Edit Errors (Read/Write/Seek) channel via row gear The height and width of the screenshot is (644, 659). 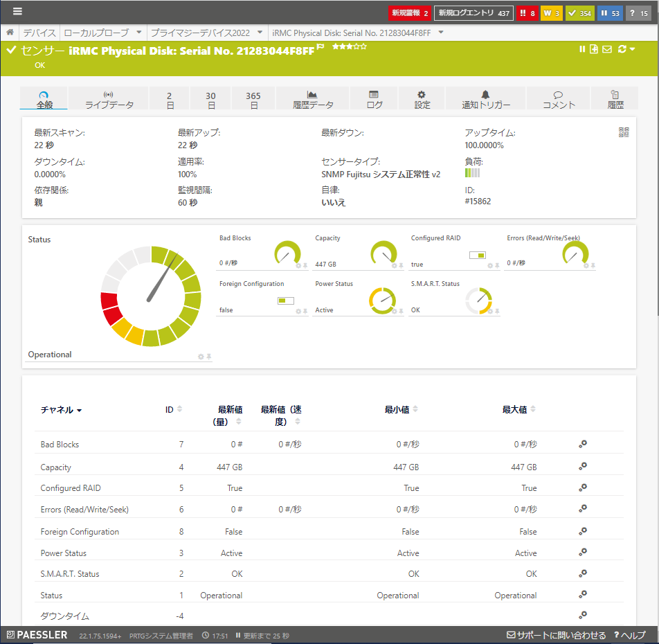[583, 509]
